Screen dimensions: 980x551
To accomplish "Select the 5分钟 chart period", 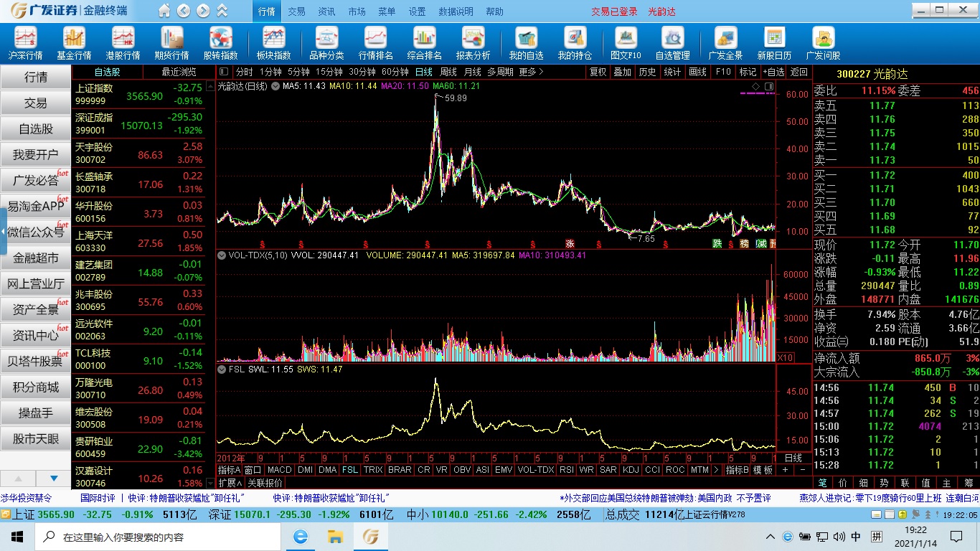I will (298, 72).
